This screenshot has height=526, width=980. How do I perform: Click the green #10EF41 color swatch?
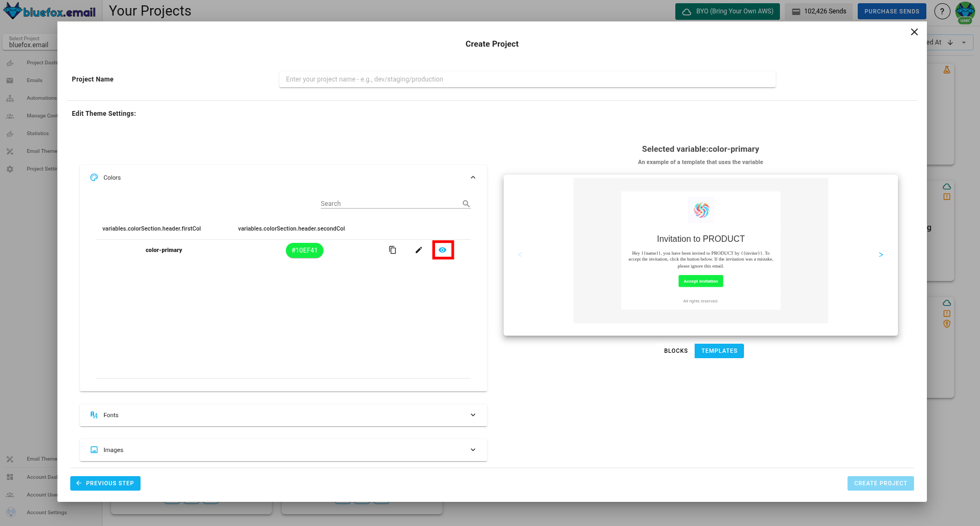[304, 250]
